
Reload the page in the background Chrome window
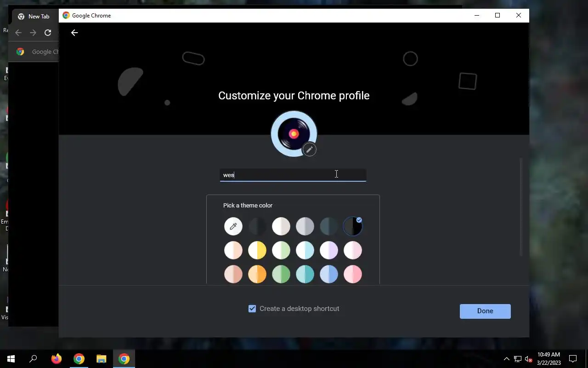point(48,33)
